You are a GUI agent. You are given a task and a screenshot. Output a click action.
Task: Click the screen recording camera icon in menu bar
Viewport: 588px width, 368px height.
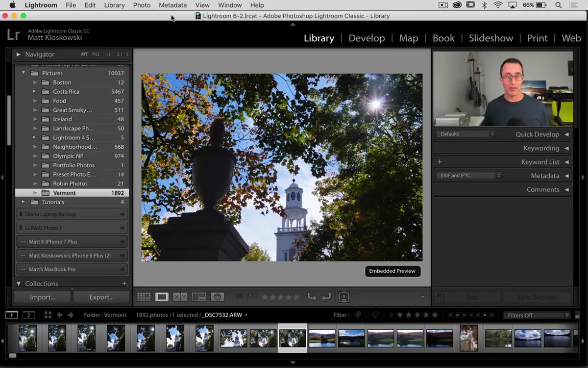point(443,5)
